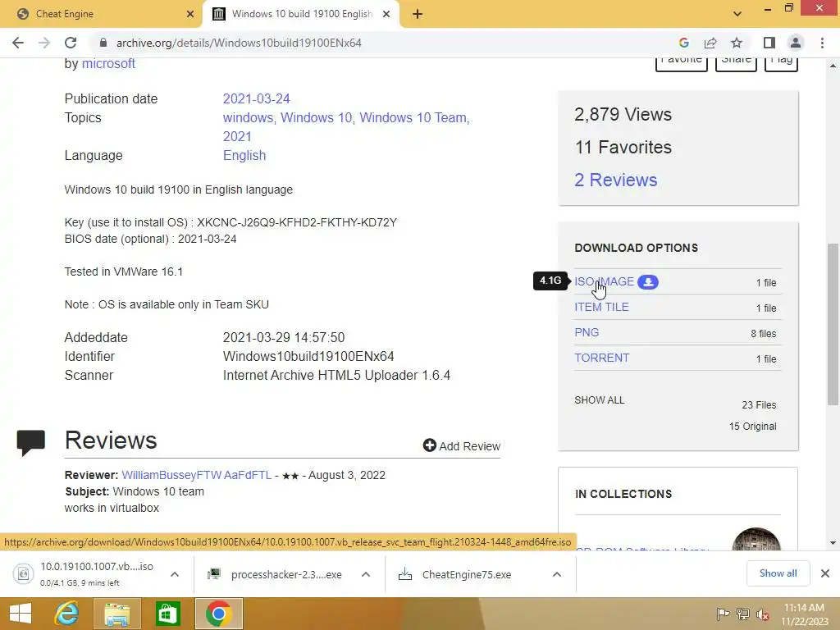The height and width of the screenshot is (630, 840).
Task: Open reviewer WilliamBusseyFTW AaFdFTL profile
Action: point(197,475)
